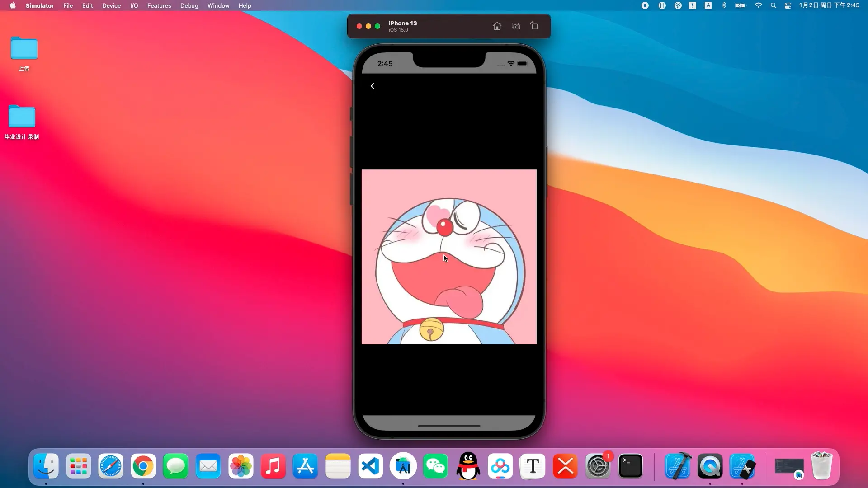Image resolution: width=868 pixels, height=488 pixels.
Task: Open the Edit menu
Action: tap(87, 5)
